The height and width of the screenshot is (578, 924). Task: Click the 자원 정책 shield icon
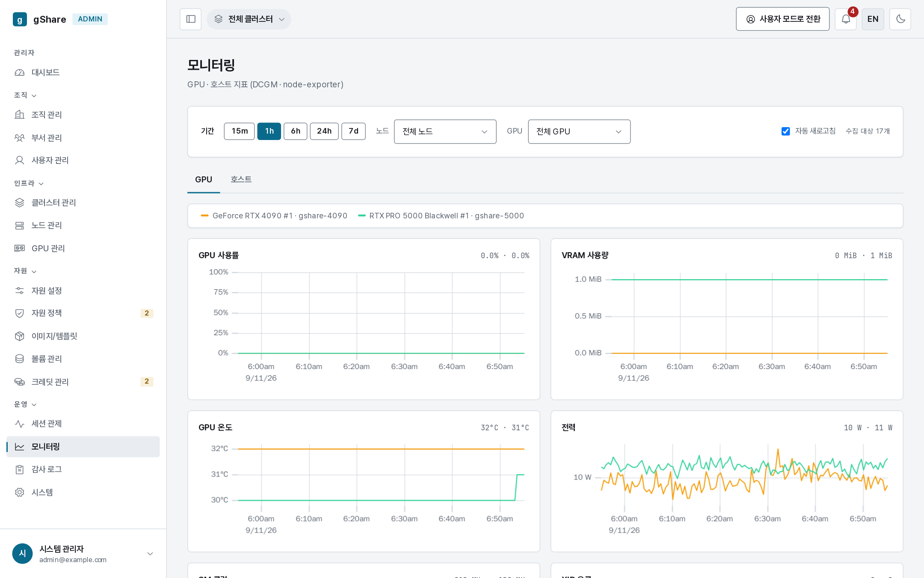(x=20, y=313)
